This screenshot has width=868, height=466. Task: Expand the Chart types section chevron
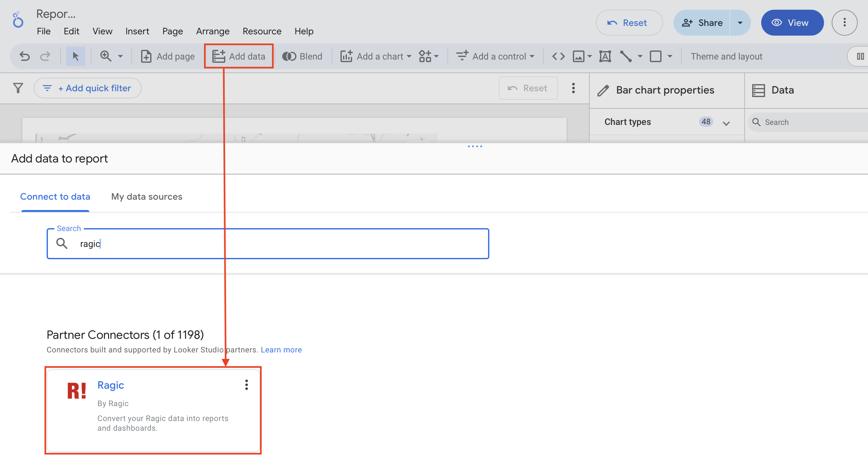[726, 123]
